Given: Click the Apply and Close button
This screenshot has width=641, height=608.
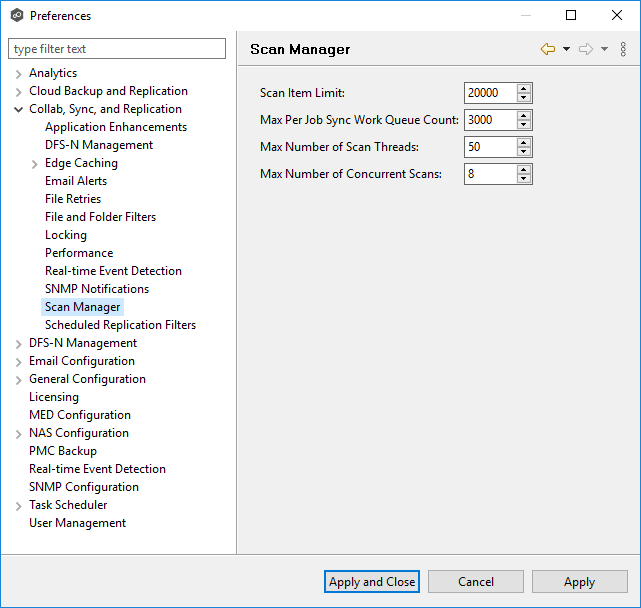Looking at the screenshot, I should coord(372,582).
